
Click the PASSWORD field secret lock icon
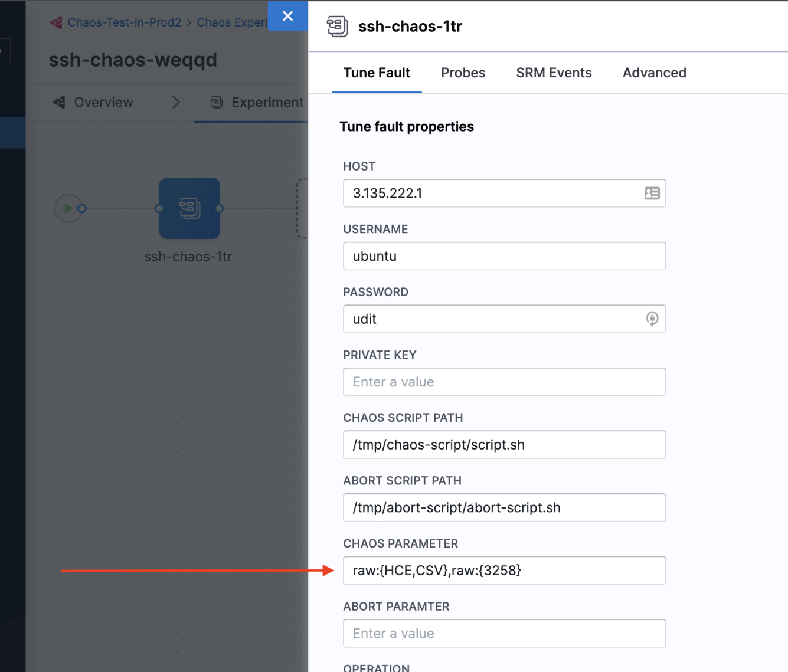click(x=652, y=319)
